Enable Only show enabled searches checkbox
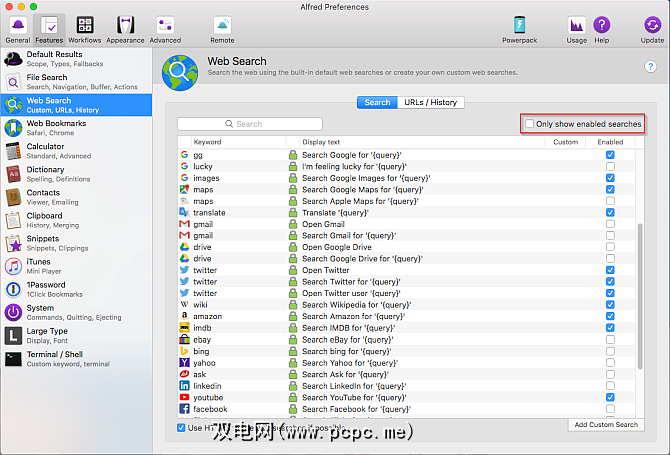The image size is (670, 455). (530, 124)
